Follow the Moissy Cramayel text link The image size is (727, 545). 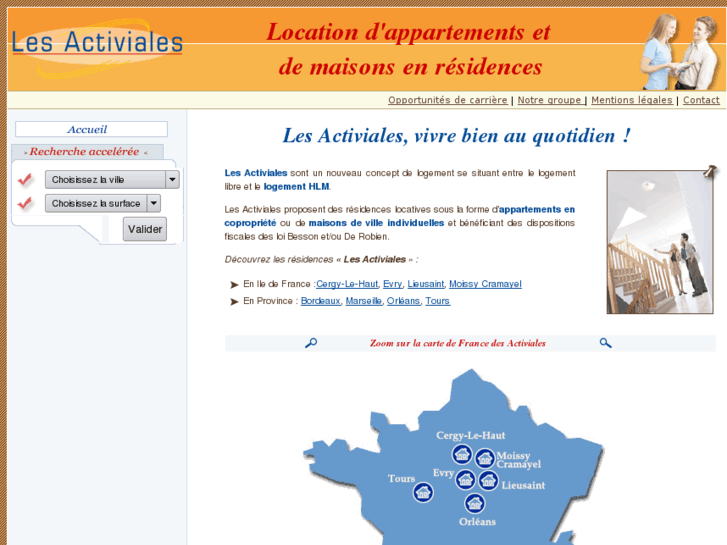click(x=485, y=284)
